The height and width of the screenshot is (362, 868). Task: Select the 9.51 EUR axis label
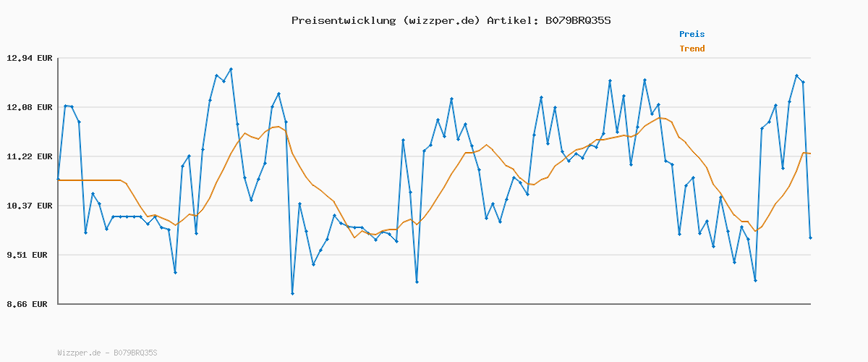point(30,255)
